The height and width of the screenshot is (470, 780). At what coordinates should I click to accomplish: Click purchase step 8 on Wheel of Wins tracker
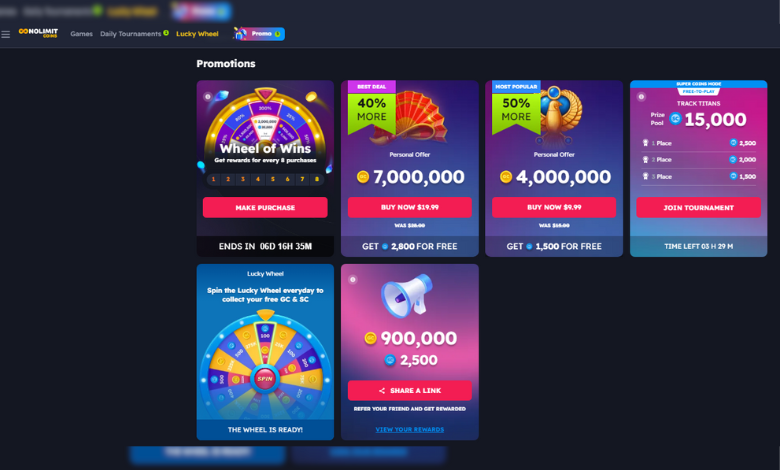pyautogui.click(x=317, y=179)
